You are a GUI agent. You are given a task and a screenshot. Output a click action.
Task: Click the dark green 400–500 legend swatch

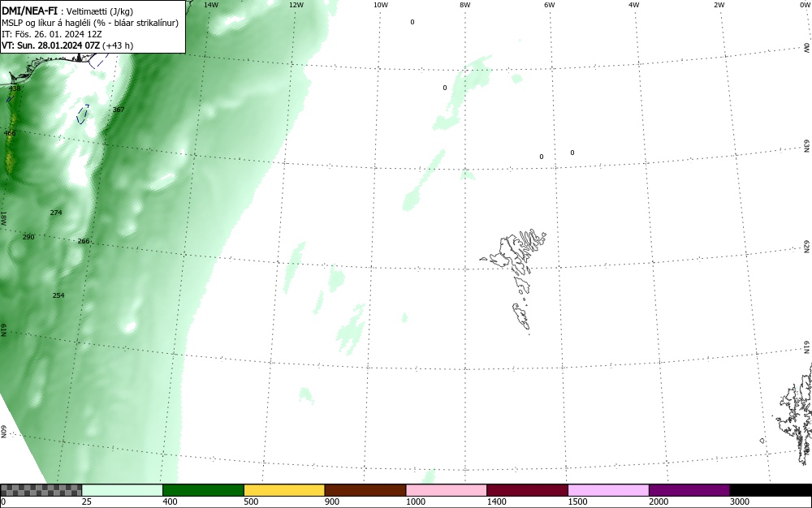click(203, 490)
